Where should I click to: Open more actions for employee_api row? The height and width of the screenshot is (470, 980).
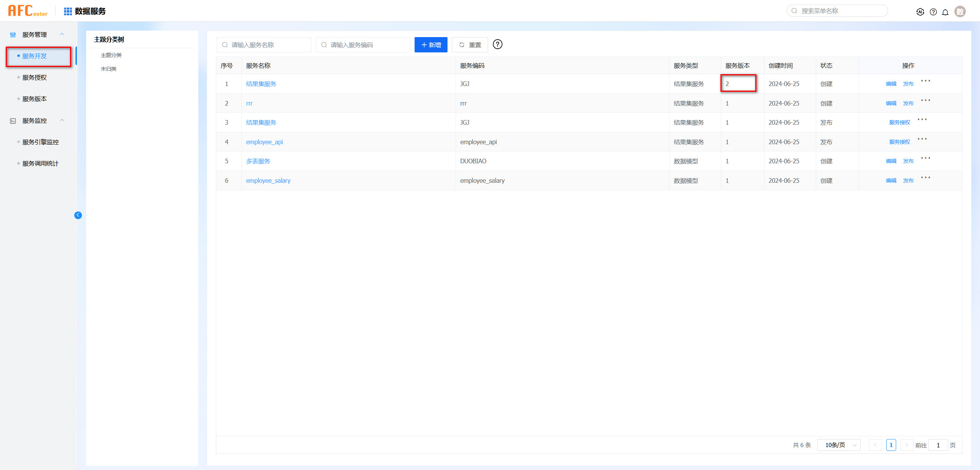click(x=922, y=139)
